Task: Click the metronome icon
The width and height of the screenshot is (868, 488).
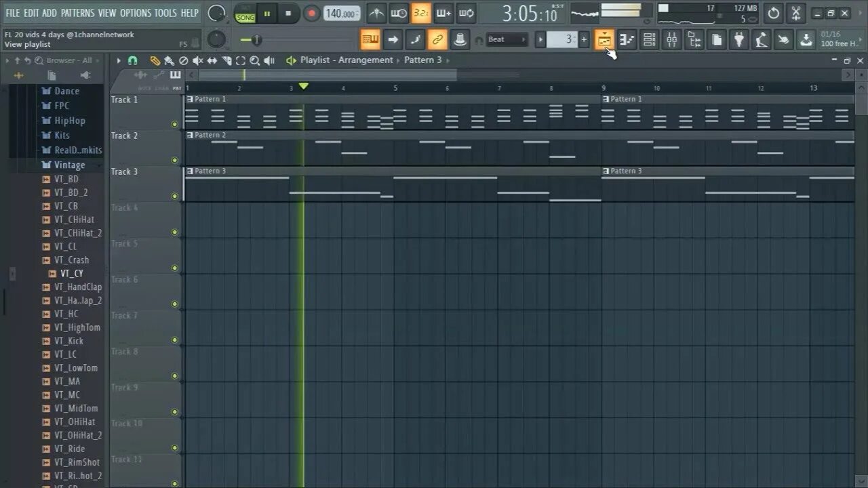Action: click(376, 13)
